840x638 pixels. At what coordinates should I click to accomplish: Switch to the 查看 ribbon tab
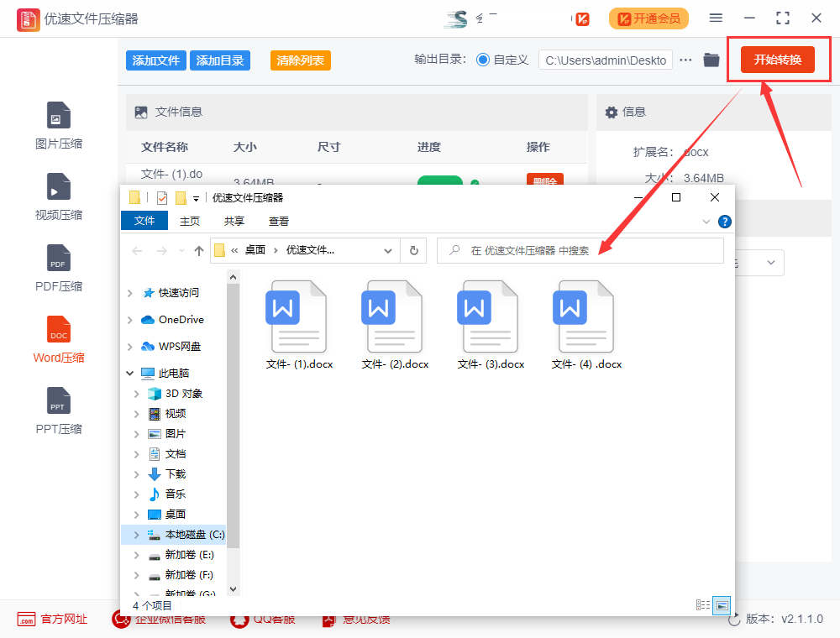[x=279, y=221]
